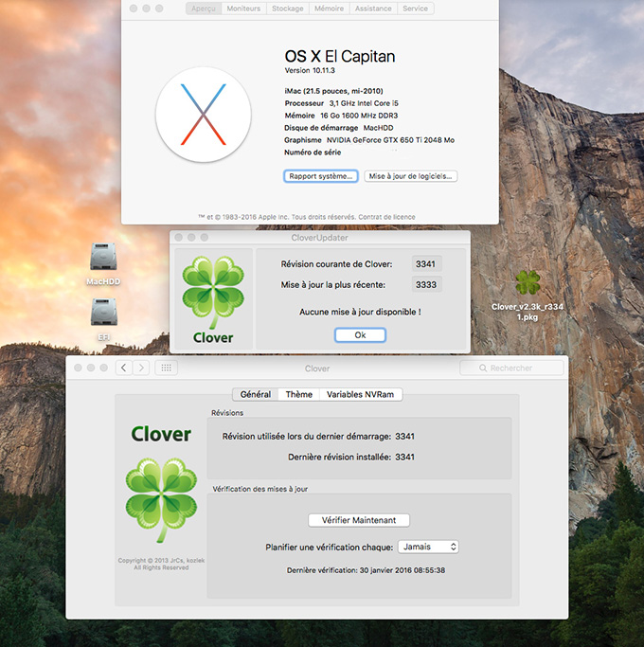Click the Rapport système button
Image resolution: width=644 pixels, height=647 pixels.
pyautogui.click(x=320, y=176)
